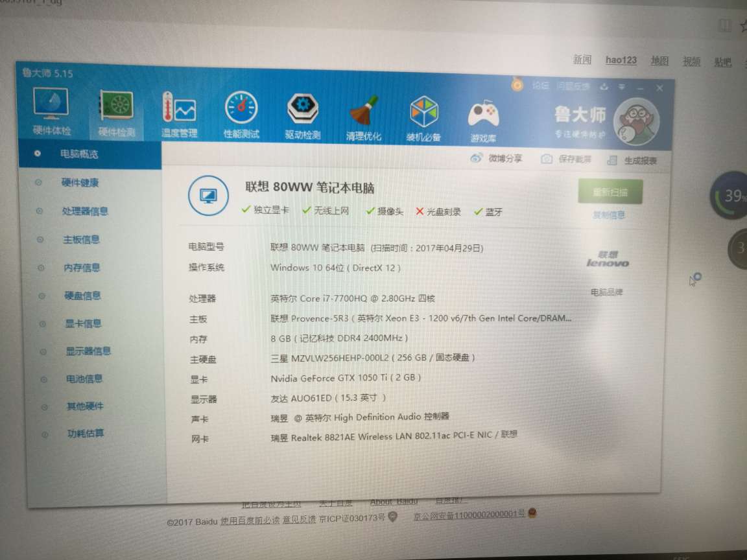
Task: Click the 复制信息 copy info link
Action: pyautogui.click(x=608, y=215)
